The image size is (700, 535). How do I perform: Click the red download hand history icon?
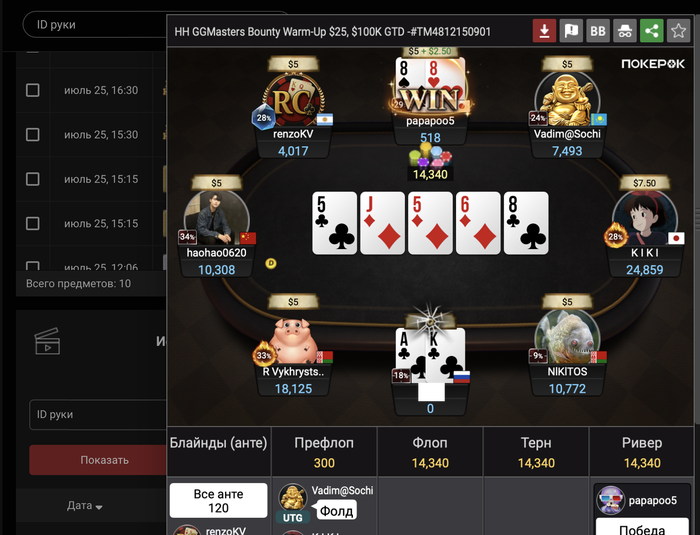pos(544,31)
